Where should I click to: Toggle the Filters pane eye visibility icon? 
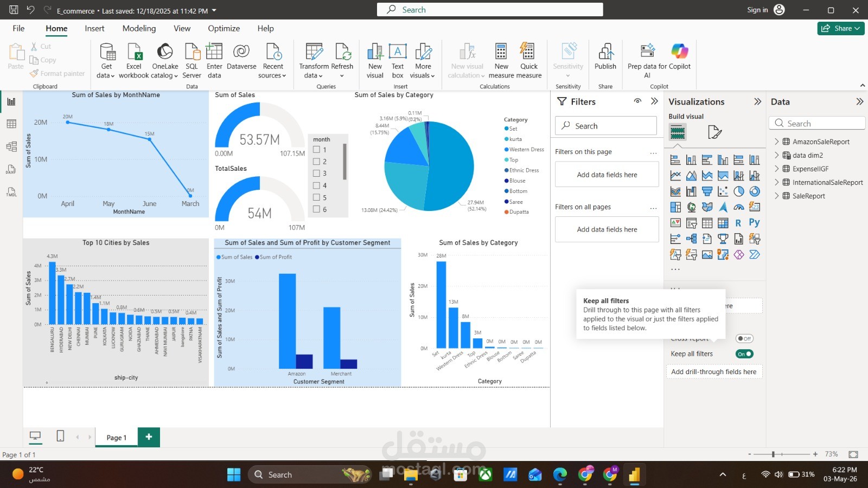(638, 101)
